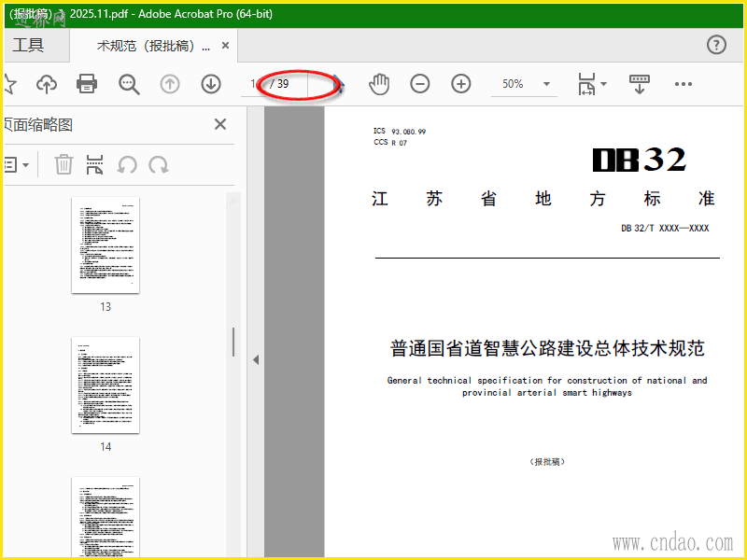Select the hand pan tool
The image size is (747, 560).
tap(379, 84)
